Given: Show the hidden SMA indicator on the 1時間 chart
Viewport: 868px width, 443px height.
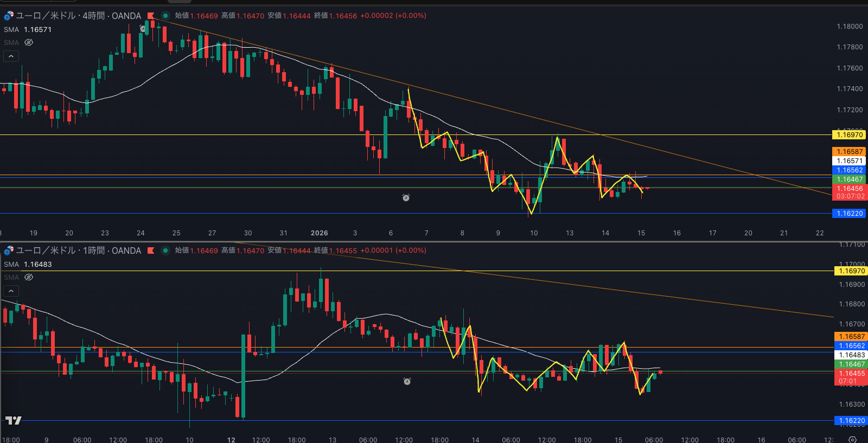Looking at the screenshot, I should [x=29, y=277].
